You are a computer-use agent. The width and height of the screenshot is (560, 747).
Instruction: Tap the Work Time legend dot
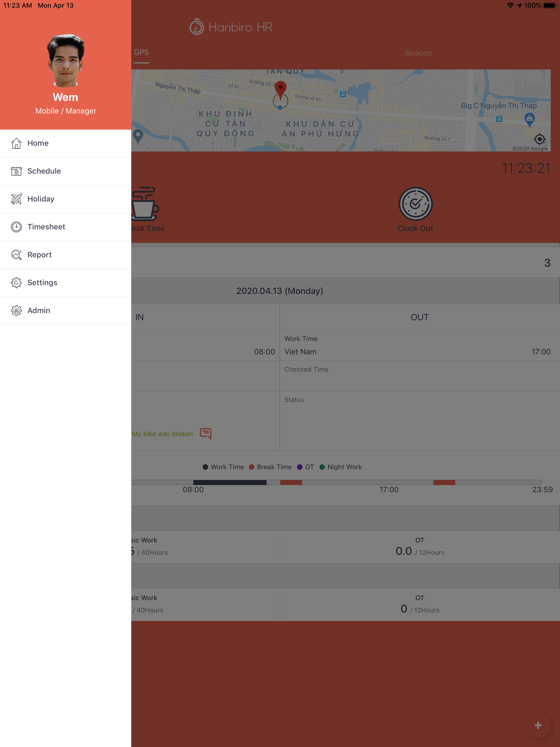[205, 467]
